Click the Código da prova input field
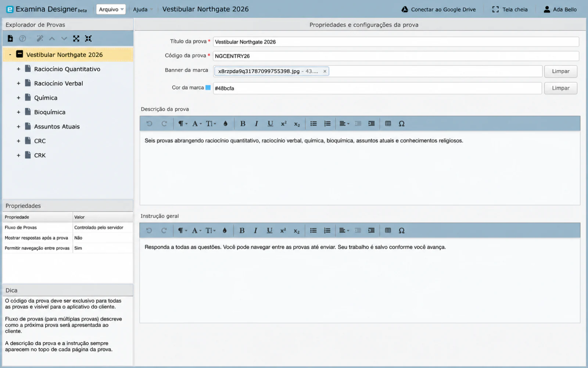588x368 pixels. [x=396, y=56]
